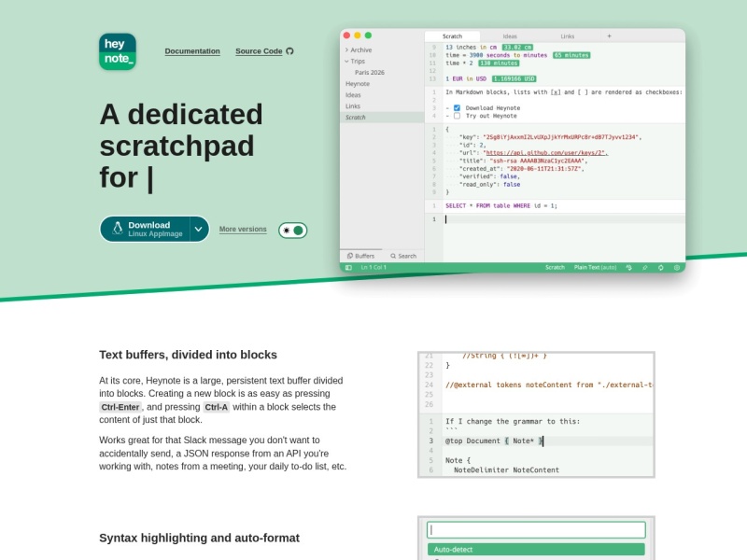
Task: Click the language search input field
Action: click(536, 530)
